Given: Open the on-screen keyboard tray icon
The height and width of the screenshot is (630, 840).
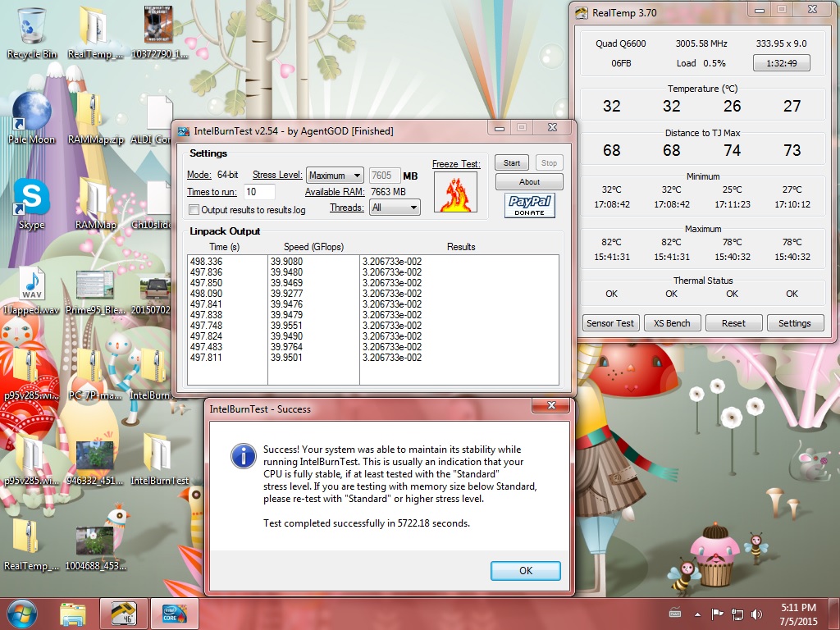Looking at the screenshot, I should point(675,614).
